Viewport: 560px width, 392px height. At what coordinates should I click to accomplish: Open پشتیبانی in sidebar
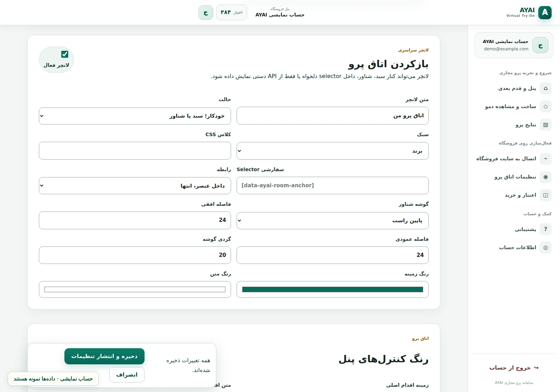[x=514, y=229]
